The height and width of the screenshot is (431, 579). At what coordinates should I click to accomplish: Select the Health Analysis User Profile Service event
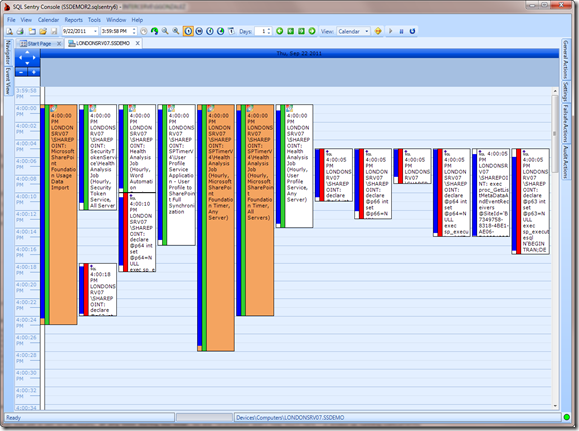(294, 166)
